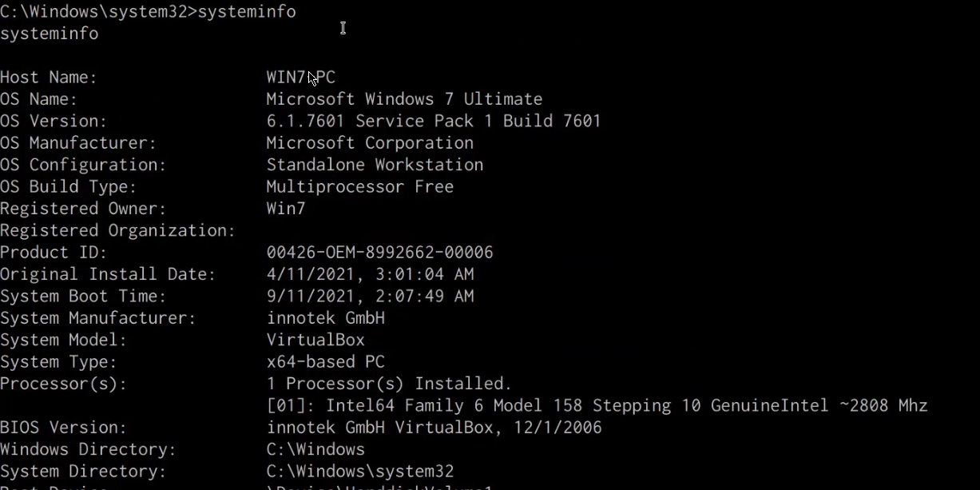Image resolution: width=980 pixels, height=490 pixels.
Task: Click the Product ID number
Action: 379,253
